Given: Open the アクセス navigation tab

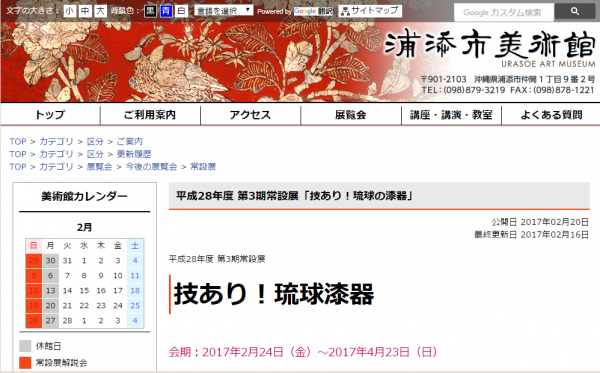Looking at the screenshot, I should point(250,114).
